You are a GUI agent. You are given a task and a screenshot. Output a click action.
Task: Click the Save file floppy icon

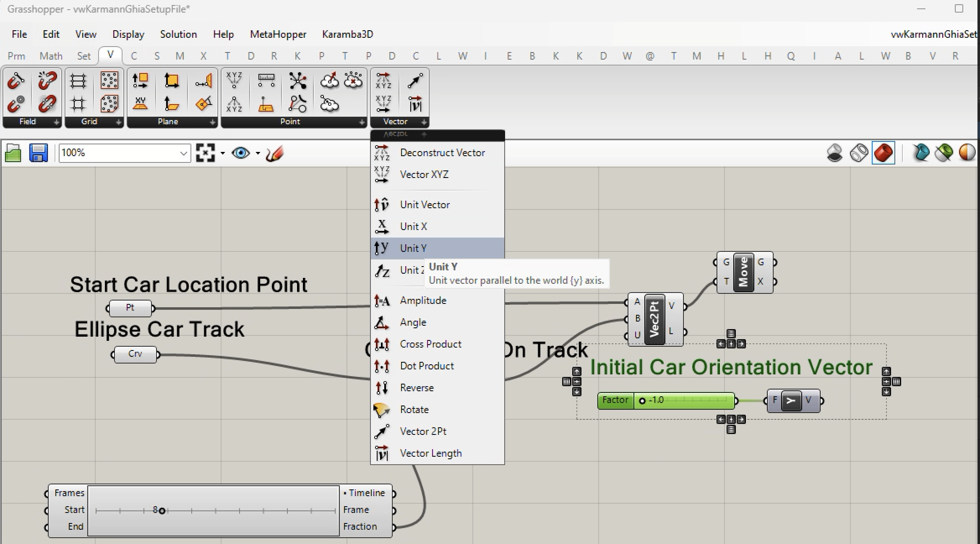pyautogui.click(x=38, y=153)
